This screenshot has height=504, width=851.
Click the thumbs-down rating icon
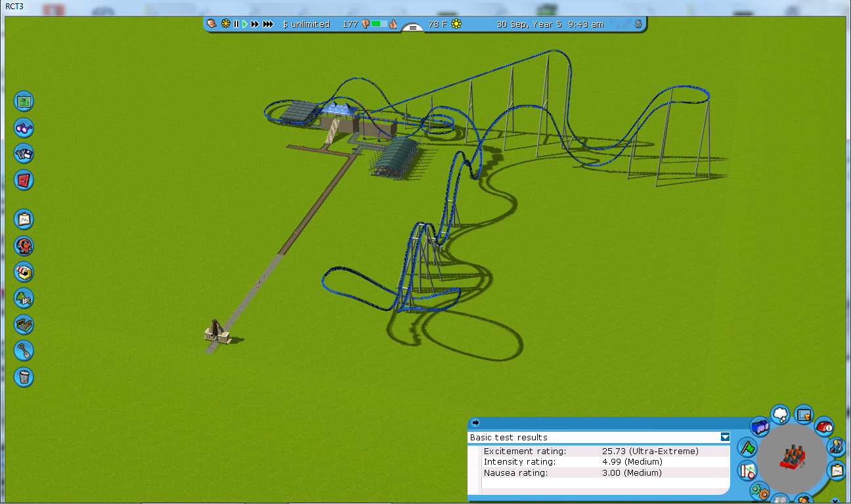tap(366, 24)
